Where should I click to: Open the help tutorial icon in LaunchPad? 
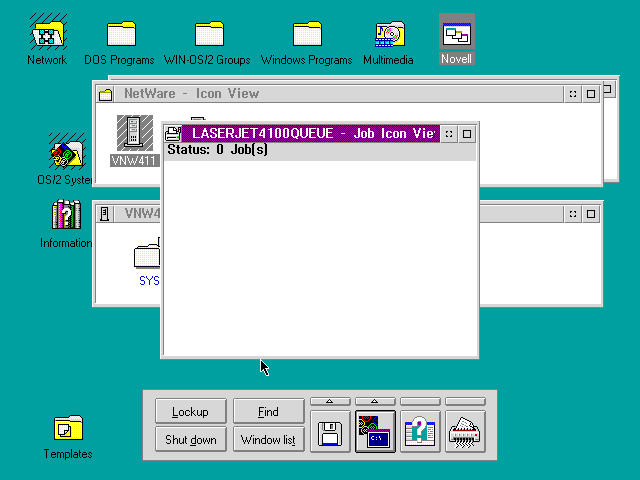[x=420, y=432]
